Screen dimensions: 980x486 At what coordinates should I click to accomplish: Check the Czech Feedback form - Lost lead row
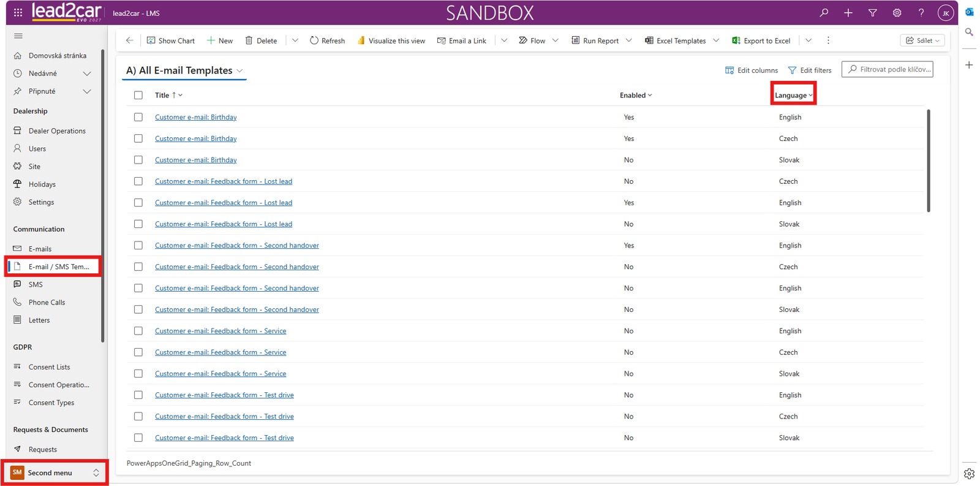[138, 181]
